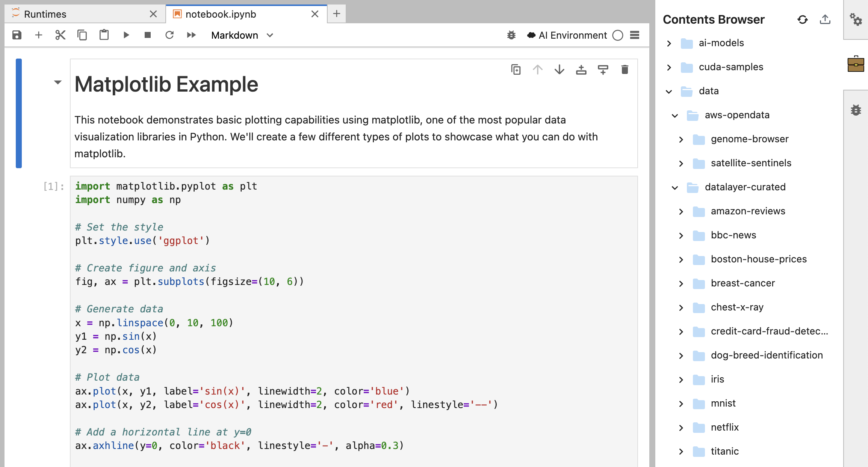Open the toolbar hamburger menu
Screen dimensions: 868x467
click(635, 35)
